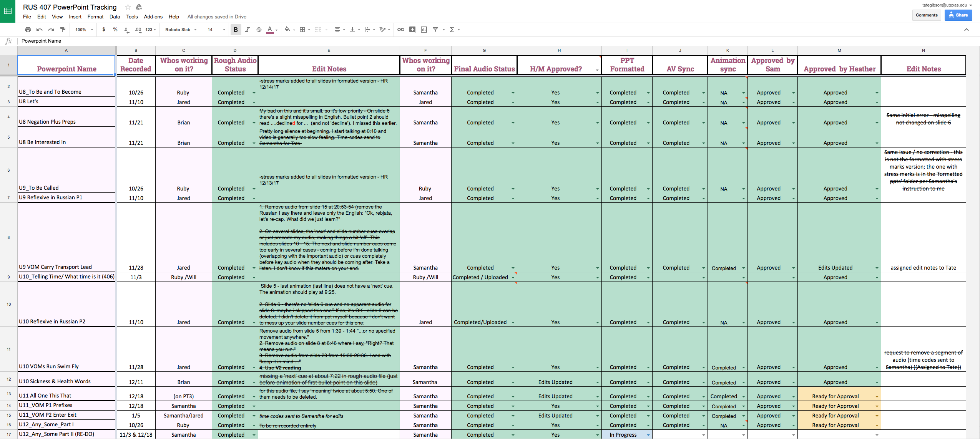Format as percent icon
Viewport: 980px width, 439px height.
click(115, 30)
